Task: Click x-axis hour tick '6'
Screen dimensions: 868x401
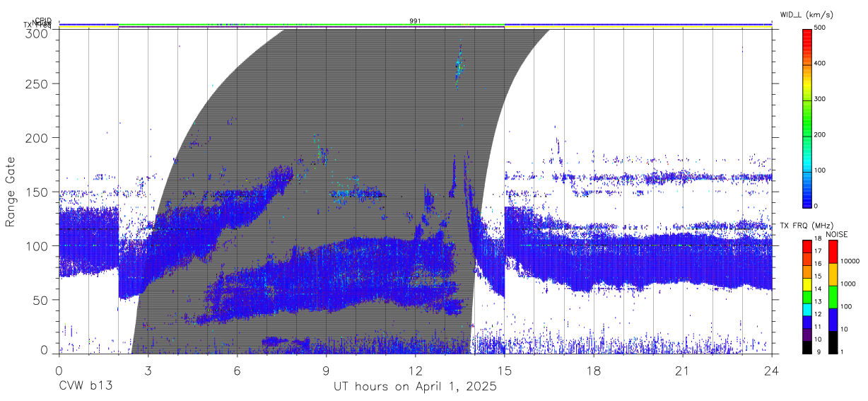Action: tap(237, 370)
